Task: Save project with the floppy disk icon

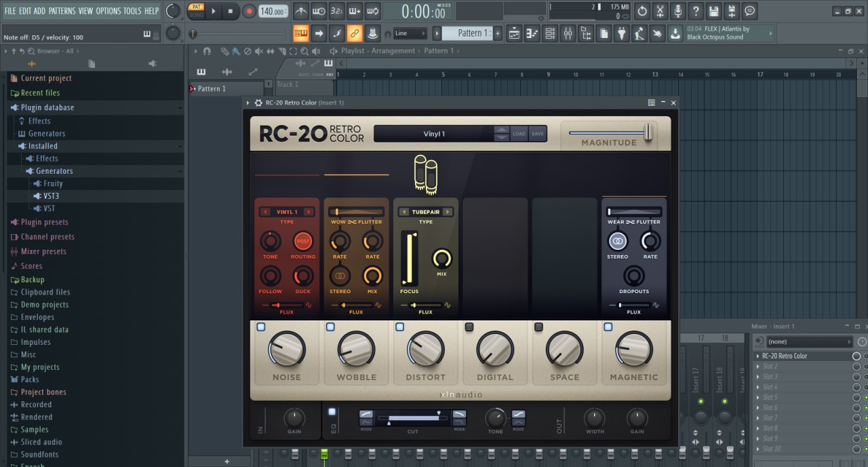Action: (713, 11)
